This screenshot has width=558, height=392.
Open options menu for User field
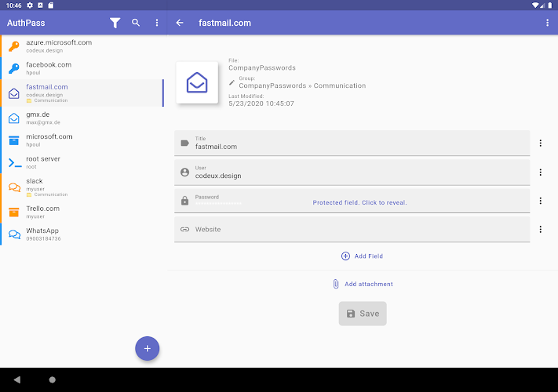[x=541, y=172]
